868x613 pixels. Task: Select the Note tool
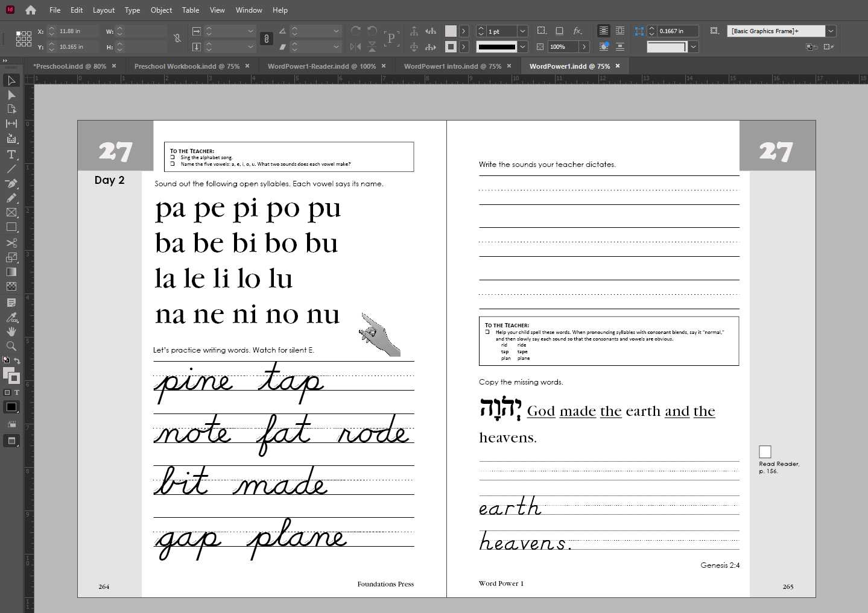click(x=11, y=303)
